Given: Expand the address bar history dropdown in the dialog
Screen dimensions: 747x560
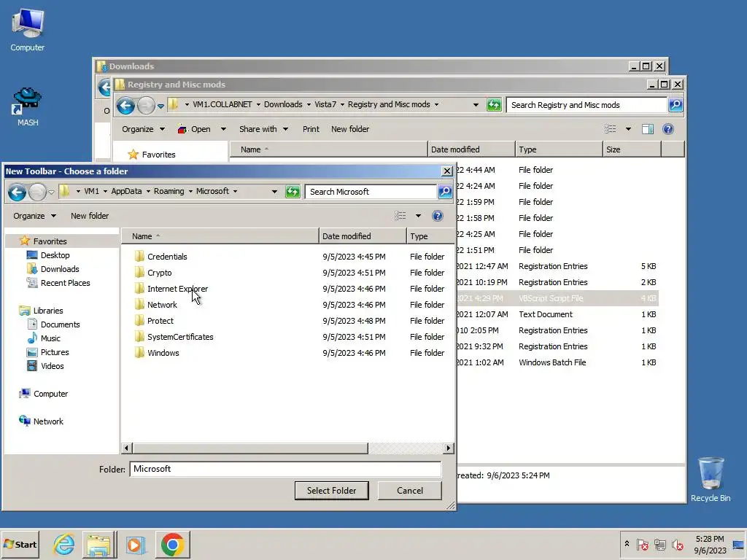Looking at the screenshot, I should 274,192.
